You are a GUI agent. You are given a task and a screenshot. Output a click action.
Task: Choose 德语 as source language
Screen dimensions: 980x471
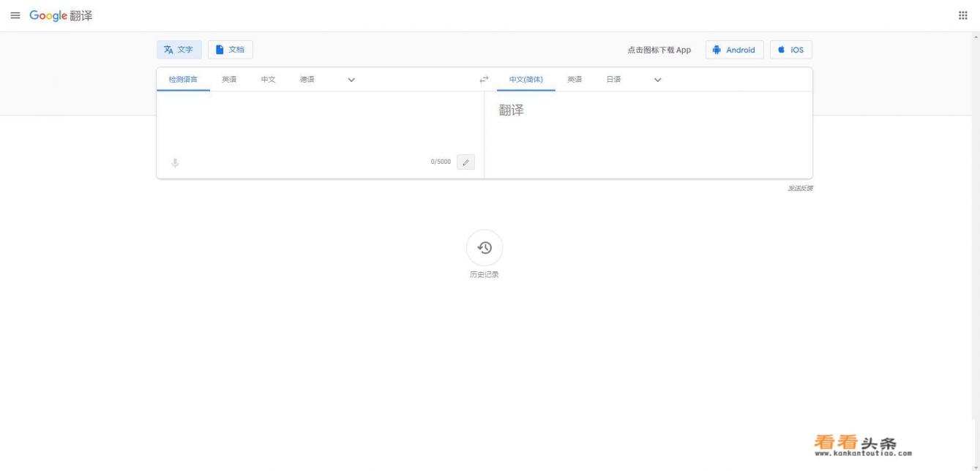tap(307, 80)
